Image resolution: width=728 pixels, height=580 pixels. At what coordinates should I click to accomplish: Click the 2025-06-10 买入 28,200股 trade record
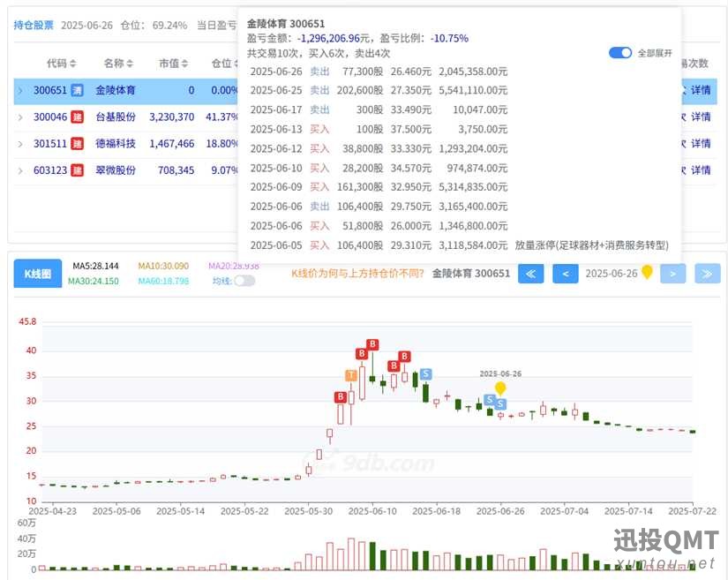pyautogui.click(x=379, y=168)
